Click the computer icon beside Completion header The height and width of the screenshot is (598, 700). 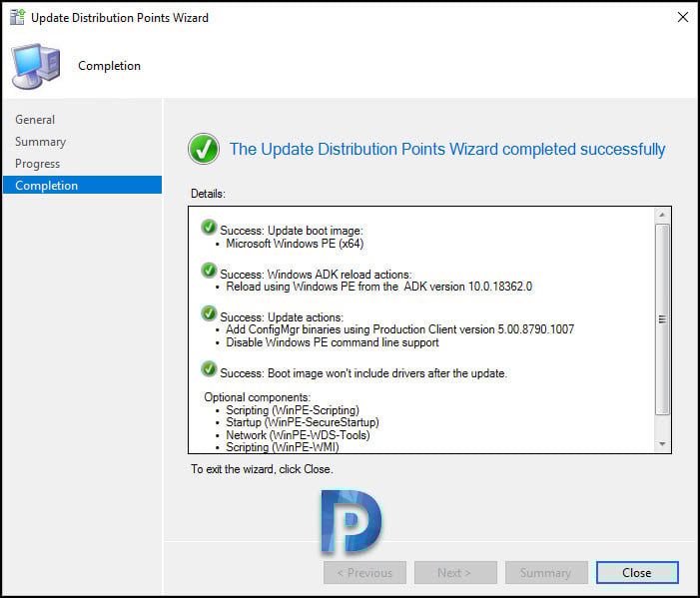pos(36,66)
